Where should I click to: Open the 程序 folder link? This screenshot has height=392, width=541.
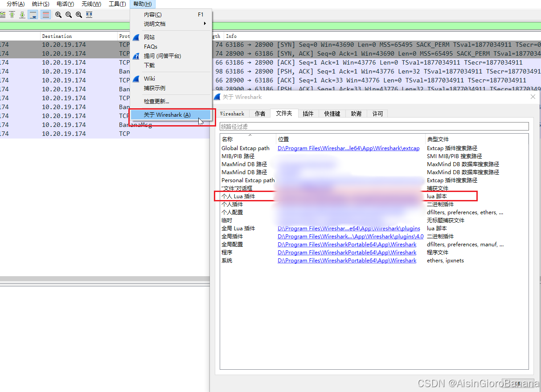347,253
